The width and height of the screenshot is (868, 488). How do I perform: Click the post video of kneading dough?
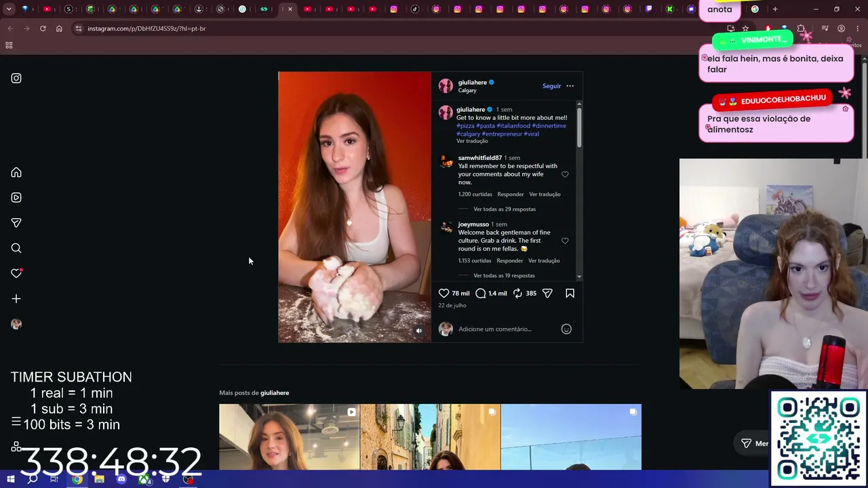pyautogui.click(x=355, y=207)
